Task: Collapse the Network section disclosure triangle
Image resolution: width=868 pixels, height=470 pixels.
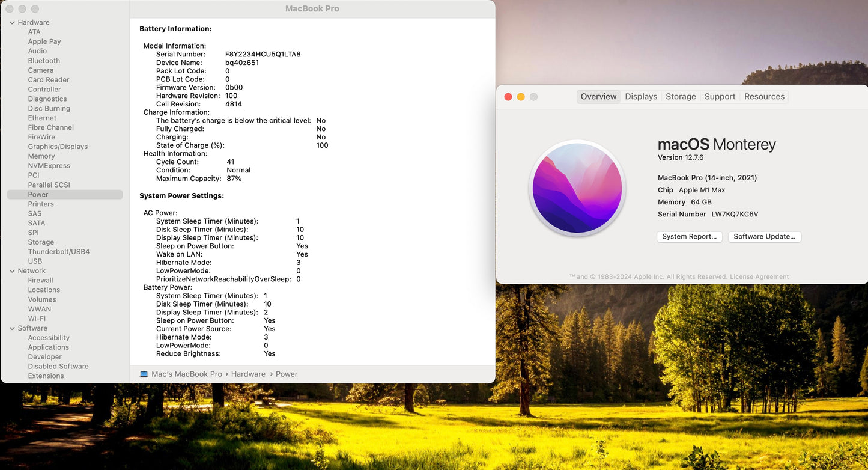Action: (x=12, y=271)
